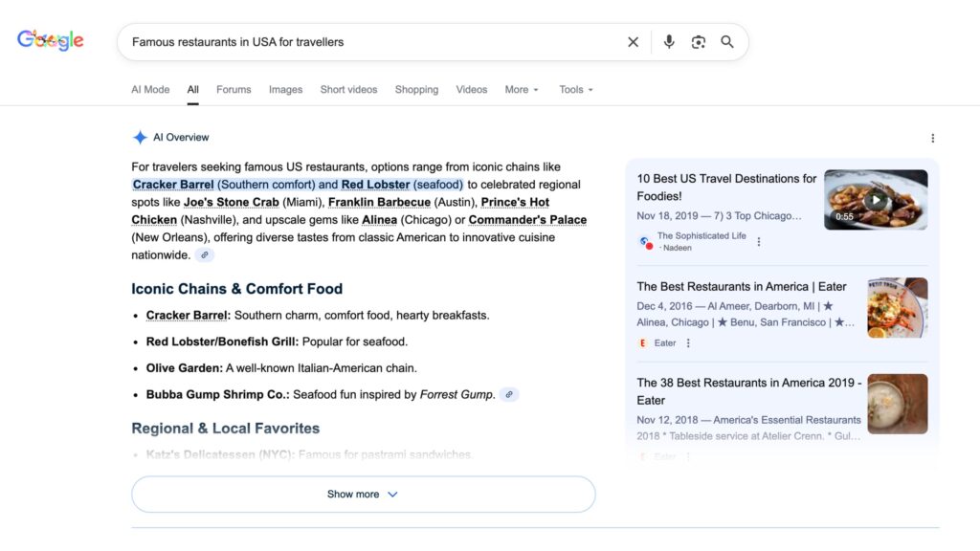Open the AI Mode tab
Viewport: 980px width, 551px height.
[150, 90]
